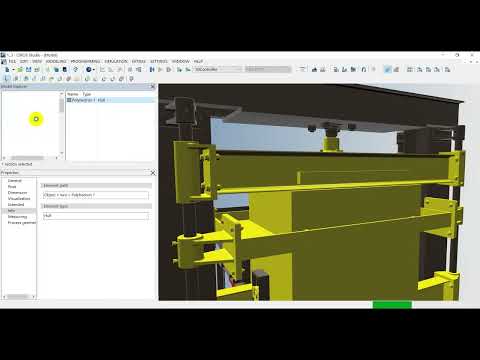The height and width of the screenshot is (360, 480).
Task: Click the tree scrollbar down arrow
Action: coord(61,154)
